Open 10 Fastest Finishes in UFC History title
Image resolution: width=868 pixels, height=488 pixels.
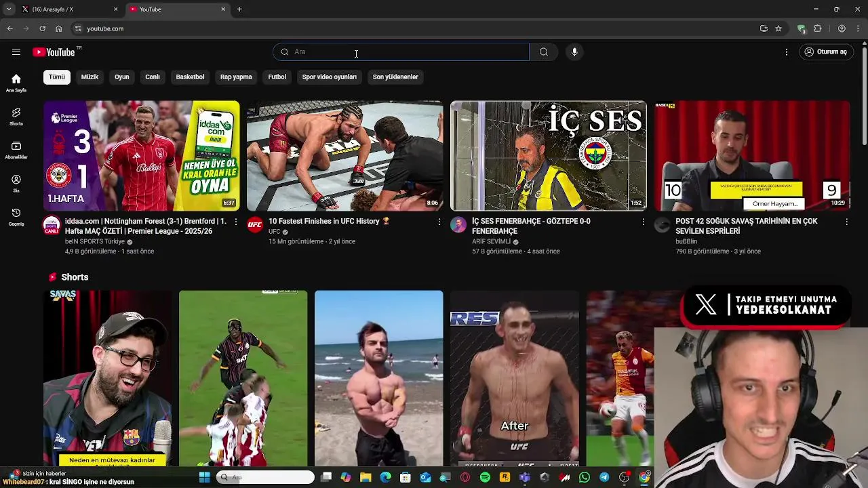pyautogui.click(x=329, y=221)
